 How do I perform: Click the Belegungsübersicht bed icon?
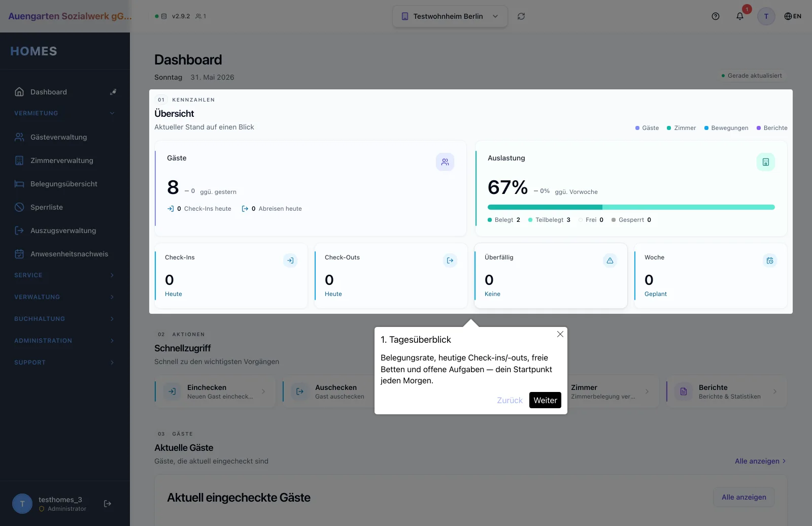(x=19, y=184)
